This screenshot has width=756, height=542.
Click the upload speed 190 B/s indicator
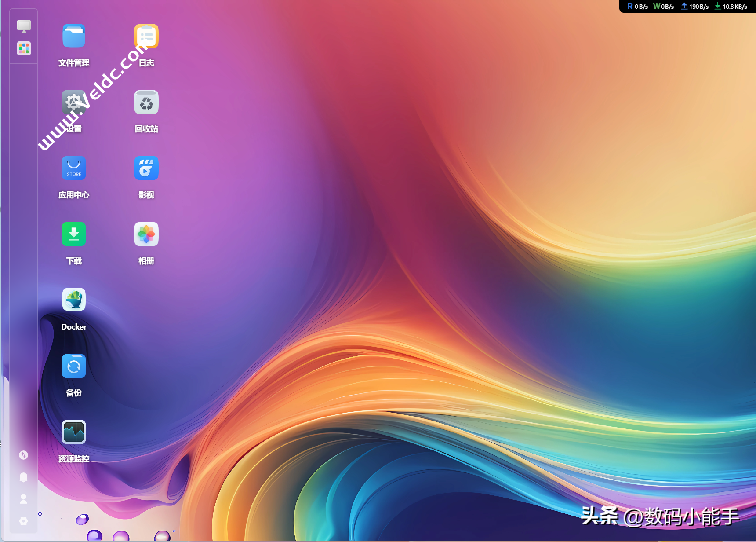pyautogui.click(x=695, y=7)
